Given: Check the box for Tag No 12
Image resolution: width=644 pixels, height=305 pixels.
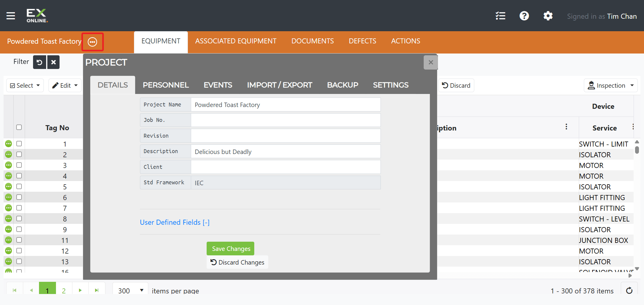Looking at the screenshot, I should tap(19, 251).
